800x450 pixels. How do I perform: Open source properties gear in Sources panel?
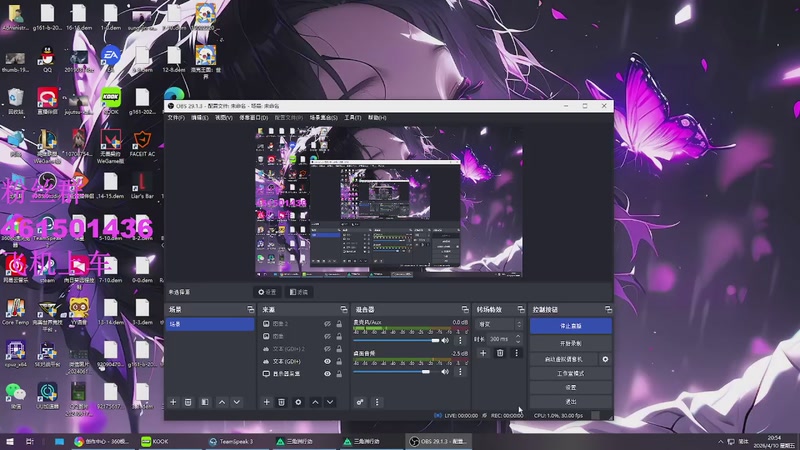pyautogui.click(x=298, y=402)
